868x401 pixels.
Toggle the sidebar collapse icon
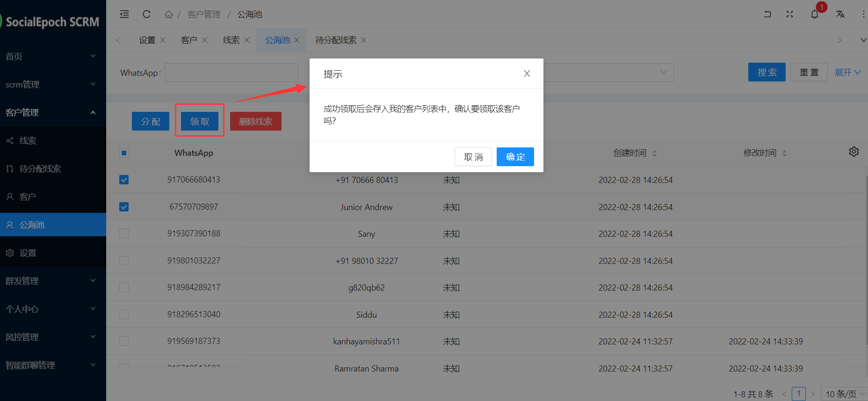point(124,14)
